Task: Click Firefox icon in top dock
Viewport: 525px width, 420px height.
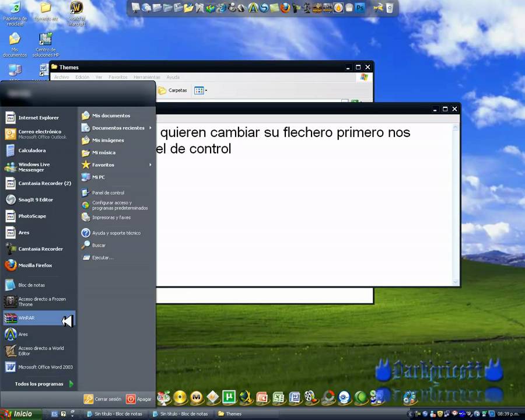Action: [x=285, y=8]
